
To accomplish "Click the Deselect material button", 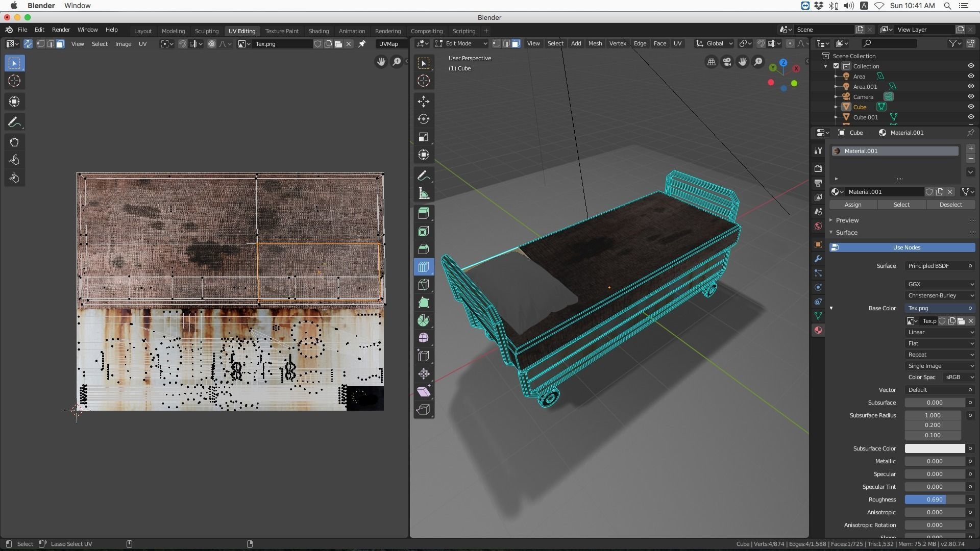I will 950,205.
